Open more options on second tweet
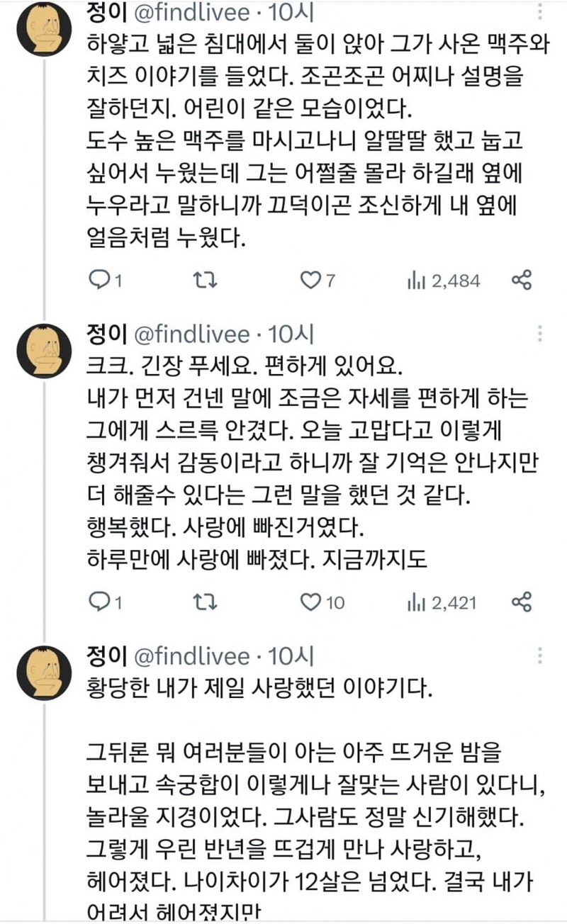This screenshot has height=924, width=567. pyautogui.click(x=541, y=334)
